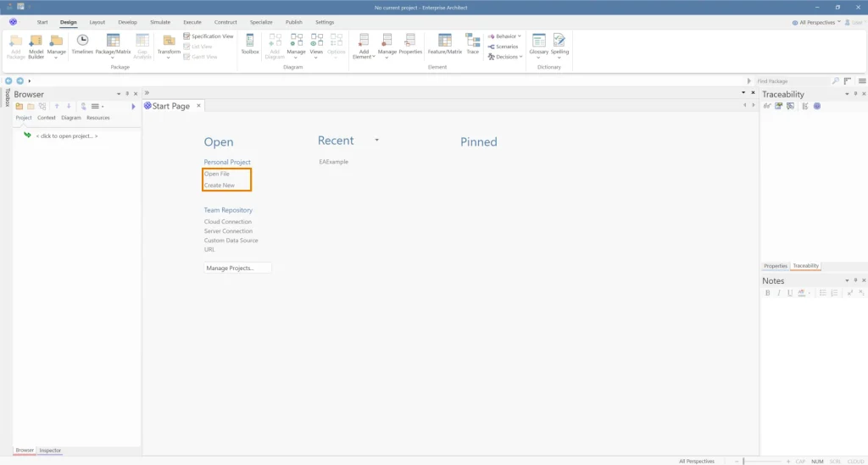Viewport: 868px width, 465px height.
Task: Open the Browser panel menu arrow
Action: [x=119, y=94]
